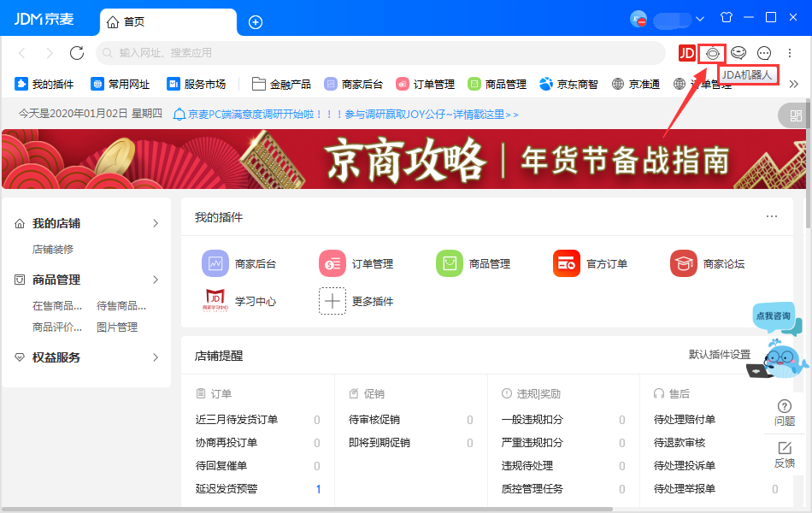The width and height of the screenshot is (812, 513).
Task: Reload the page with refresh icon
Action: [x=77, y=53]
